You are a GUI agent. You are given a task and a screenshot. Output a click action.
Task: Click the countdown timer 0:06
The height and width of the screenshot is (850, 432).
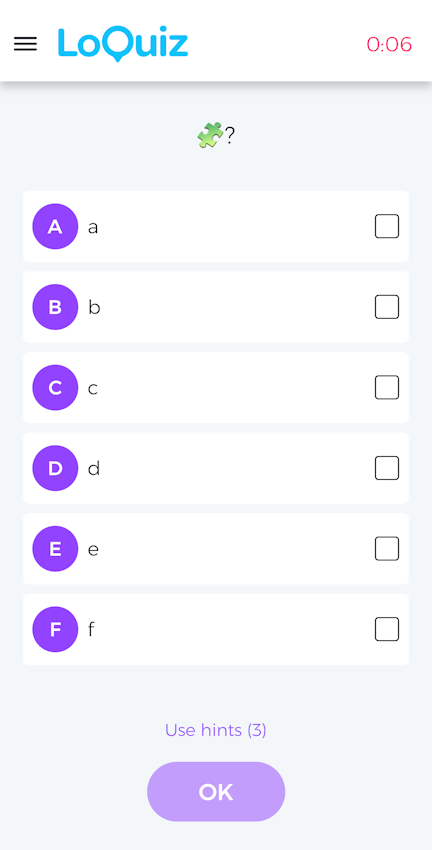click(389, 44)
